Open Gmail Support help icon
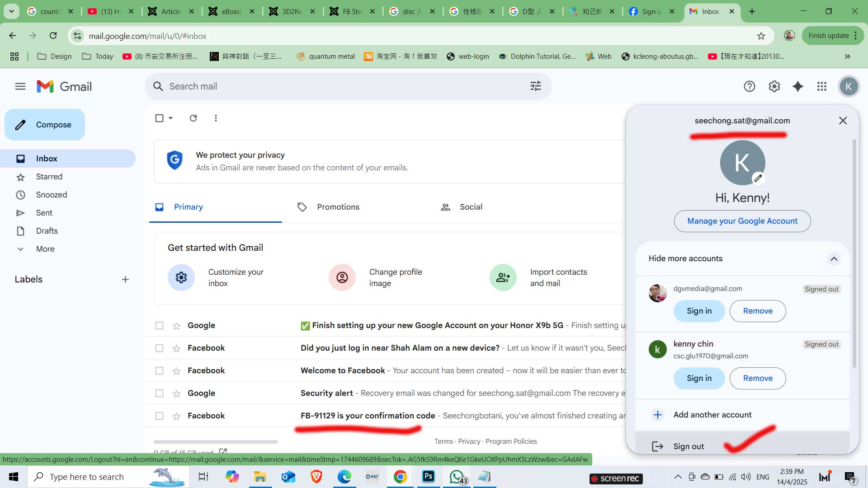 click(750, 86)
